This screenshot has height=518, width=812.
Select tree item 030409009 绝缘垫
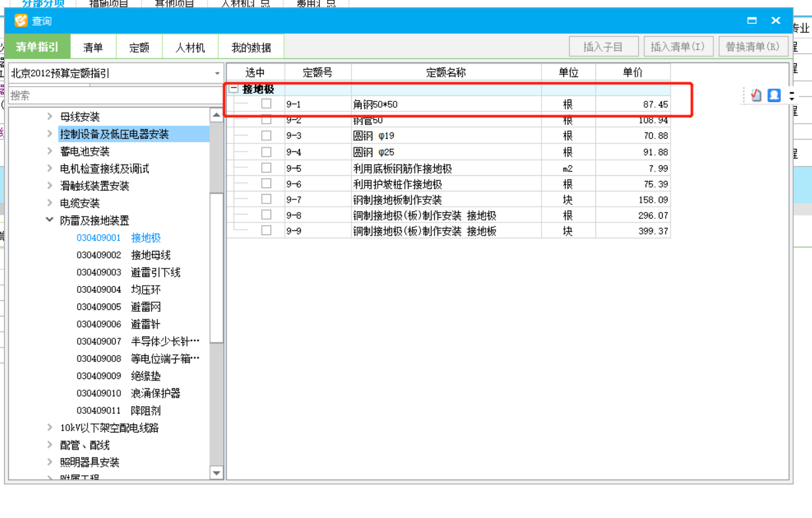pyautogui.click(x=118, y=376)
